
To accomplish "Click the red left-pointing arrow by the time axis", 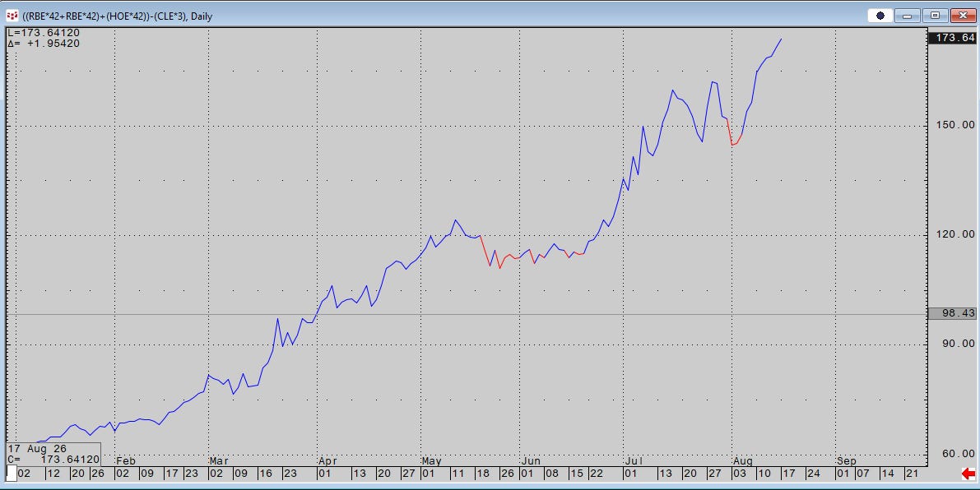I will pyautogui.click(x=968, y=474).
